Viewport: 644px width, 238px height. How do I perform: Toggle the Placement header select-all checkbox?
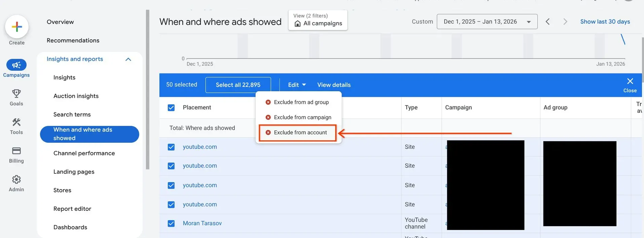tap(171, 107)
